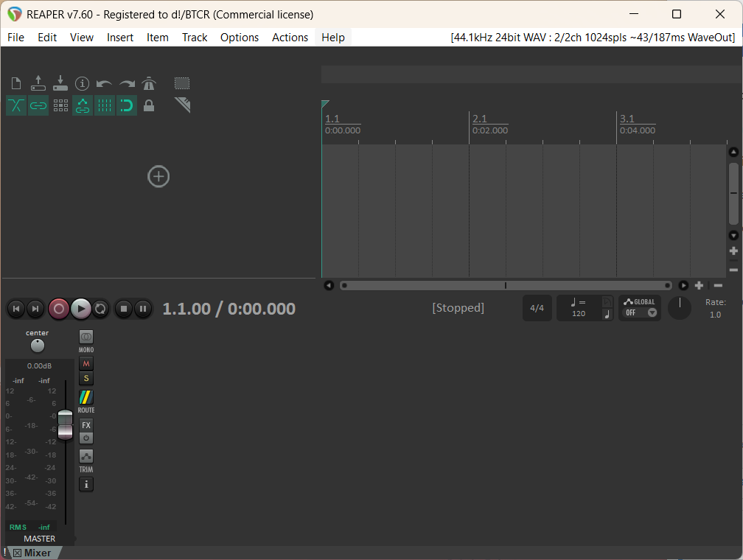Open master ROUTE button
Viewport: 743px width, 560px height.
tap(86, 397)
